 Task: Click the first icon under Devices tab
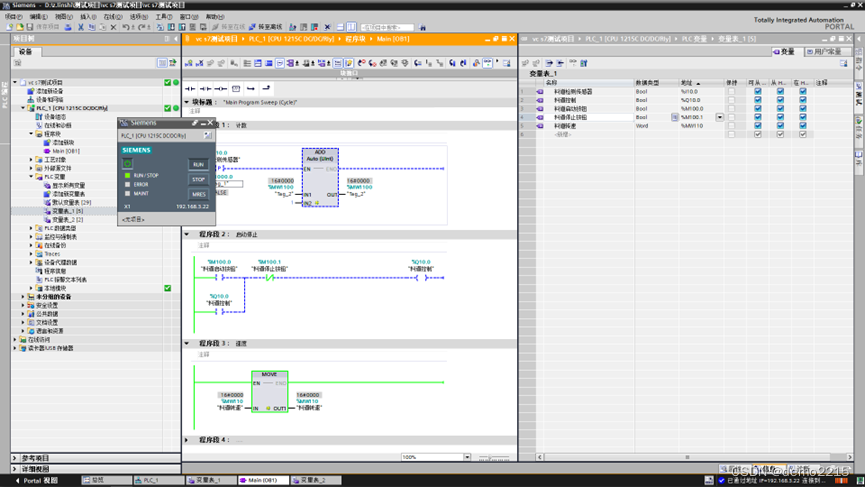point(18,63)
